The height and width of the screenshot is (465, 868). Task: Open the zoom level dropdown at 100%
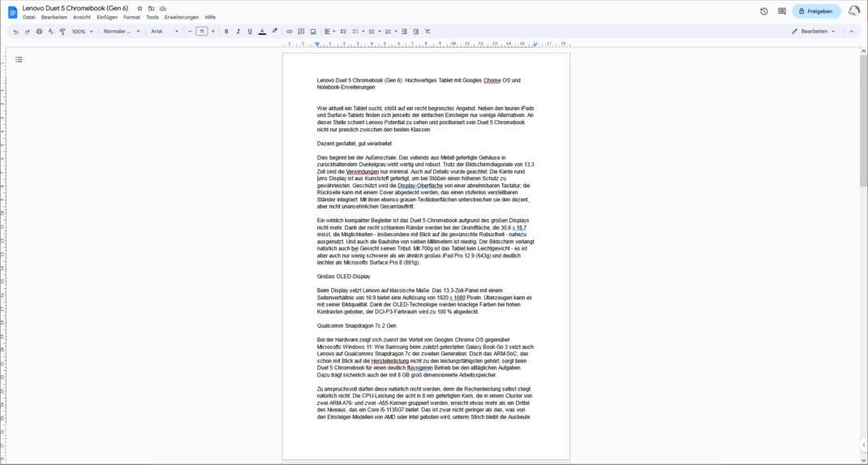point(82,32)
